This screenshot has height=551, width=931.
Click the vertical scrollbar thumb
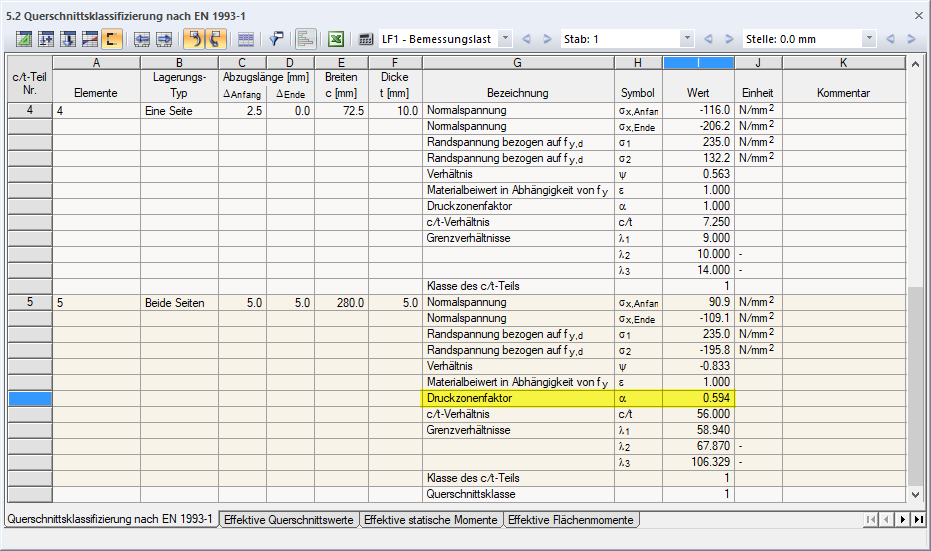[x=915, y=386]
